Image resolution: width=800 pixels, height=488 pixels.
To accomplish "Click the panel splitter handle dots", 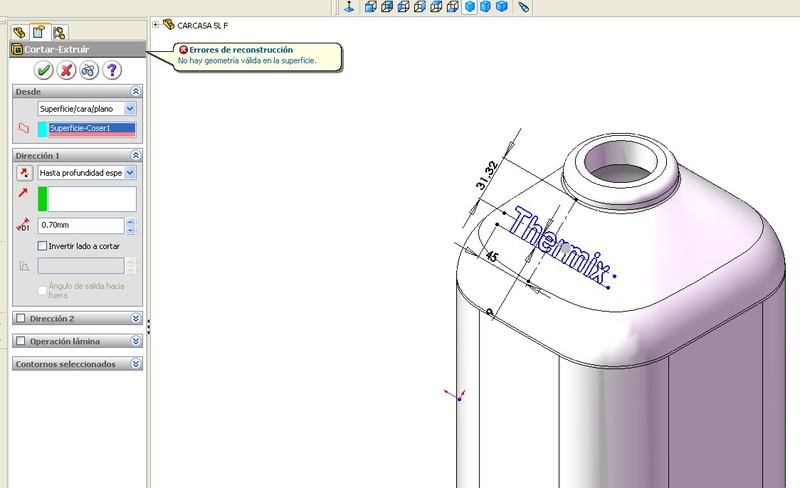I will click(x=148, y=327).
